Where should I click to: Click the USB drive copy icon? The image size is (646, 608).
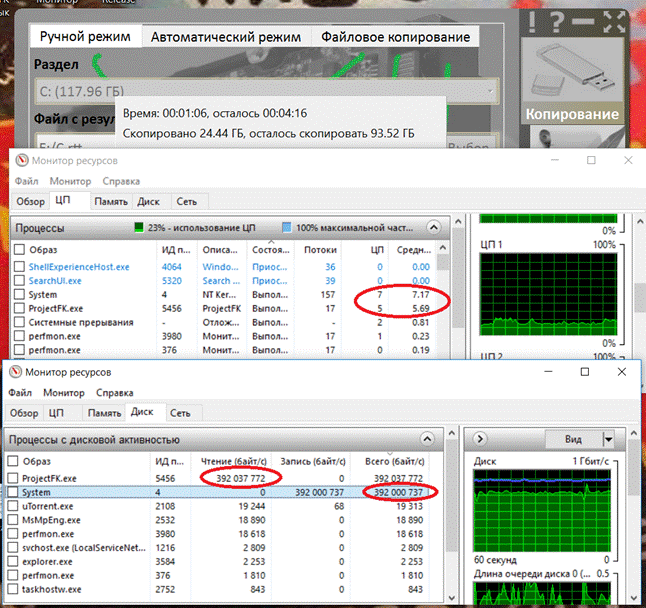tap(572, 70)
